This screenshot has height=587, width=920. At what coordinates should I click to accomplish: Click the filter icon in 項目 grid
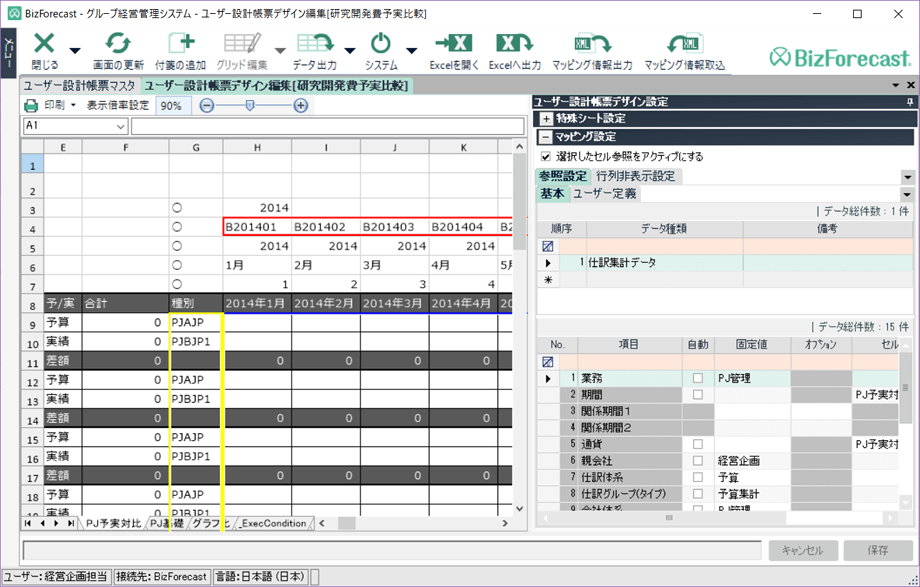coord(547,362)
